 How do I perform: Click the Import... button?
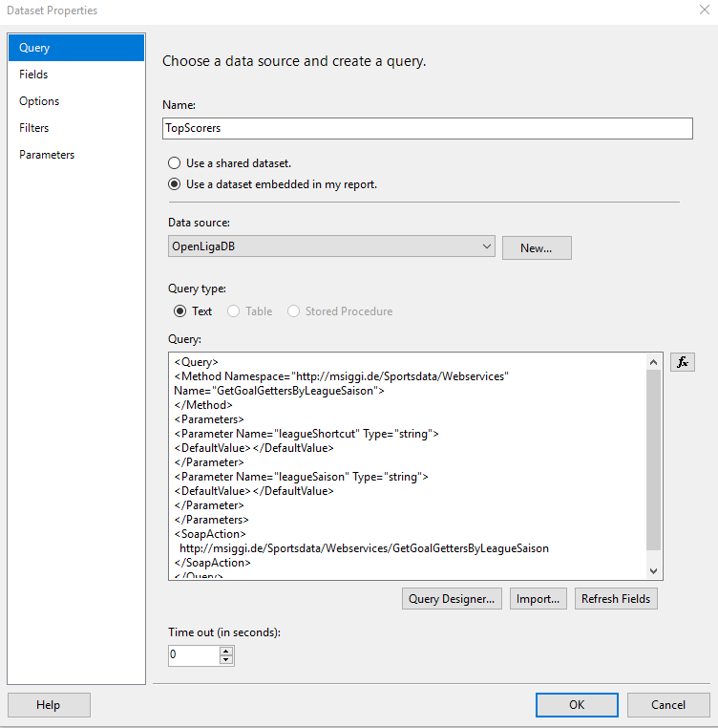coord(538,599)
